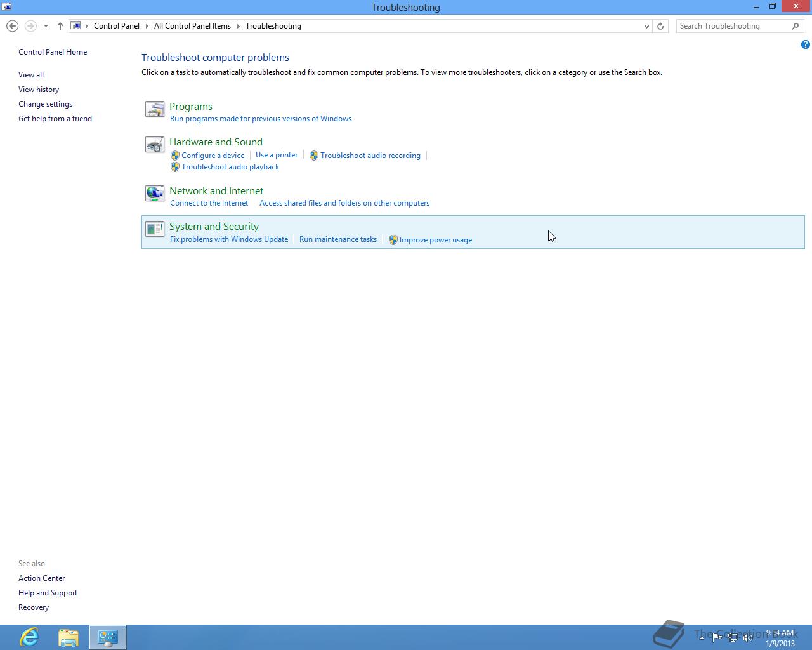The height and width of the screenshot is (650, 812).
Task: Open the Programs category heading
Action: 191,107
